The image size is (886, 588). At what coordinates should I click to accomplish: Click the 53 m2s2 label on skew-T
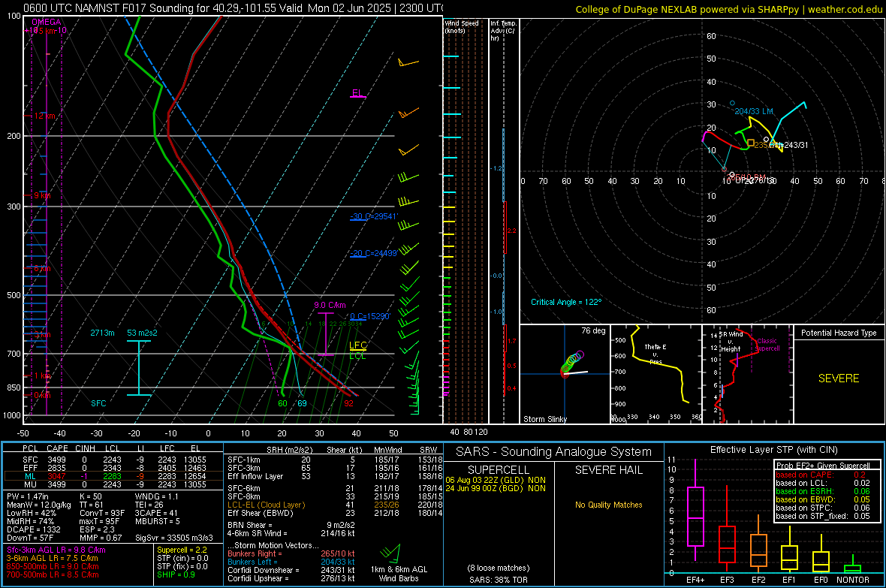[143, 333]
